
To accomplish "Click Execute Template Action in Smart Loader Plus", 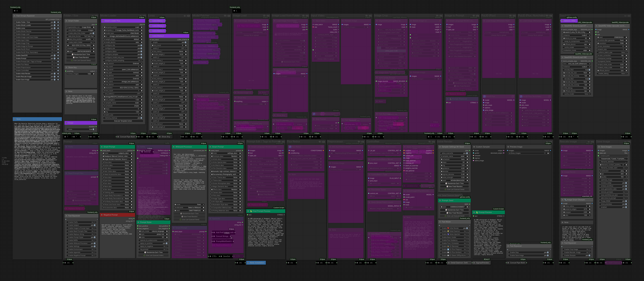I will (x=123, y=121).
